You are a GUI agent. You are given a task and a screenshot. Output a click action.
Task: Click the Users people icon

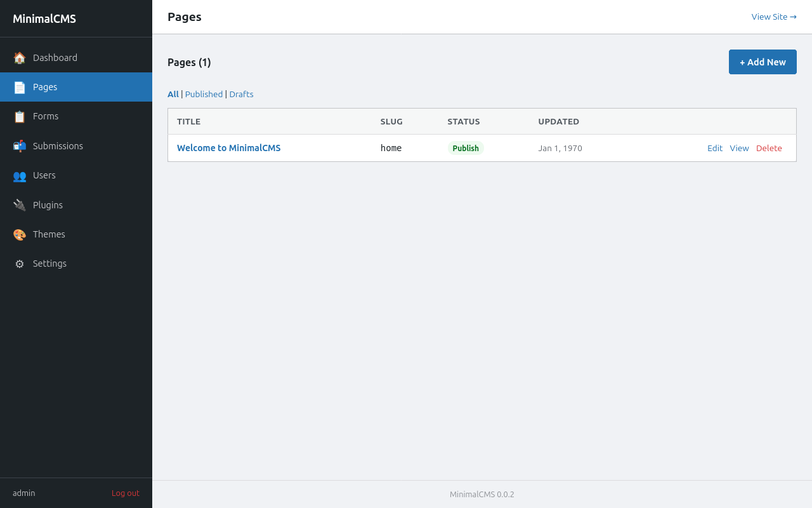click(20, 176)
